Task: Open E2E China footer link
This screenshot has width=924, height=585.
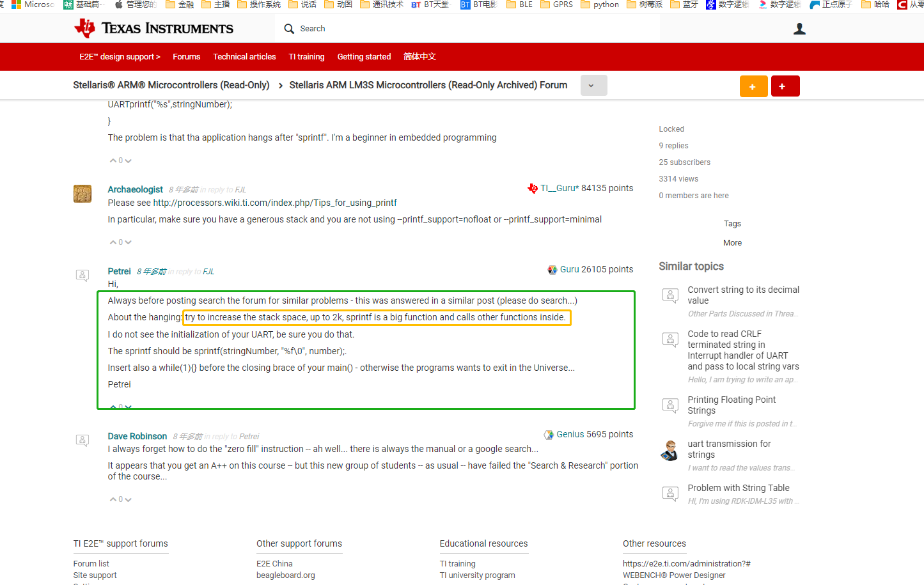Action: click(x=274, y=564)
